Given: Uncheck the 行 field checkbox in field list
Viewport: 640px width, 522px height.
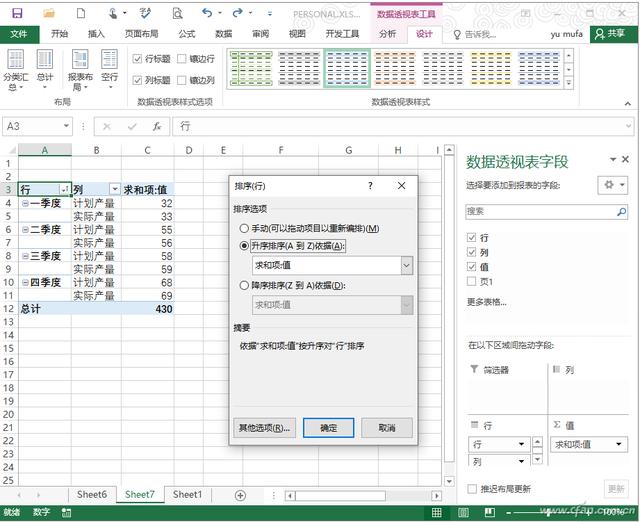Looking at the screenshot, I should tap(471, 237).
